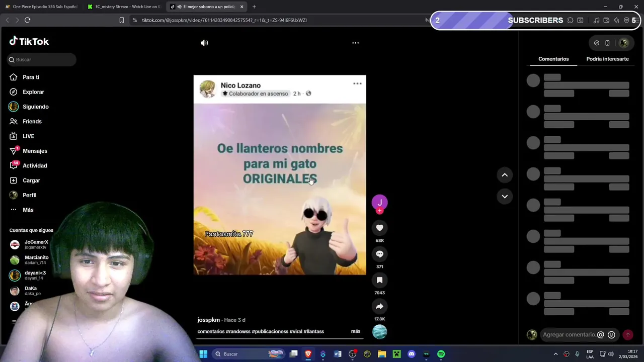Open josspkm author avatar marked J

[379, 202]
